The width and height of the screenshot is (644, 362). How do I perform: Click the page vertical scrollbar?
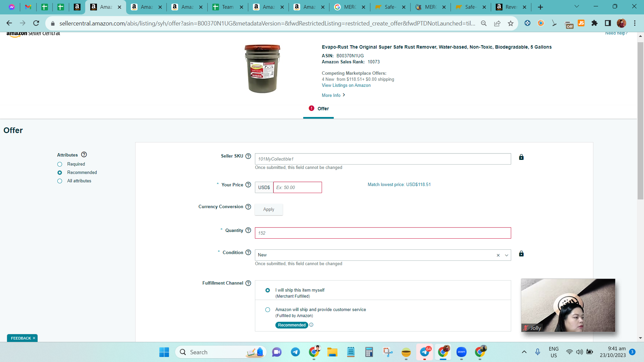pos(640,121)
